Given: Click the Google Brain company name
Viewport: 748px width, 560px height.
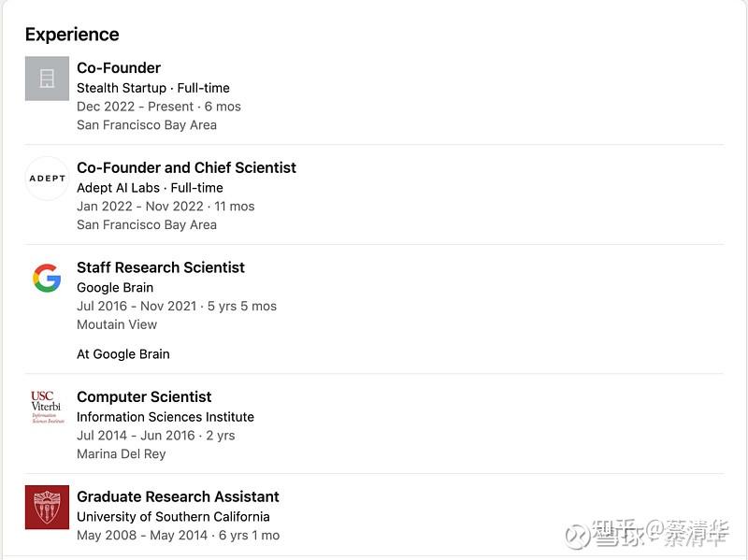Looking at the screenshot, I should click(115, 288).
